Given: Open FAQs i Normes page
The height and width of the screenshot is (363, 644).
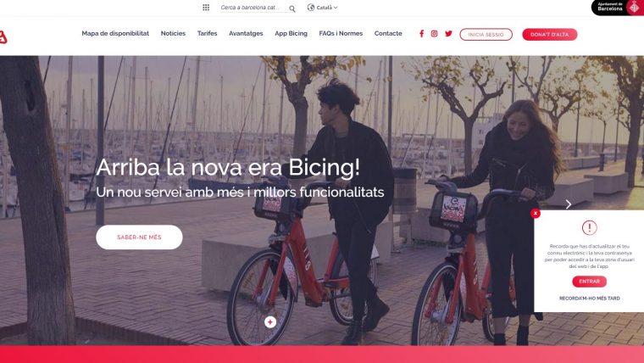Looking at the screenshot, I should click(341, 33).
